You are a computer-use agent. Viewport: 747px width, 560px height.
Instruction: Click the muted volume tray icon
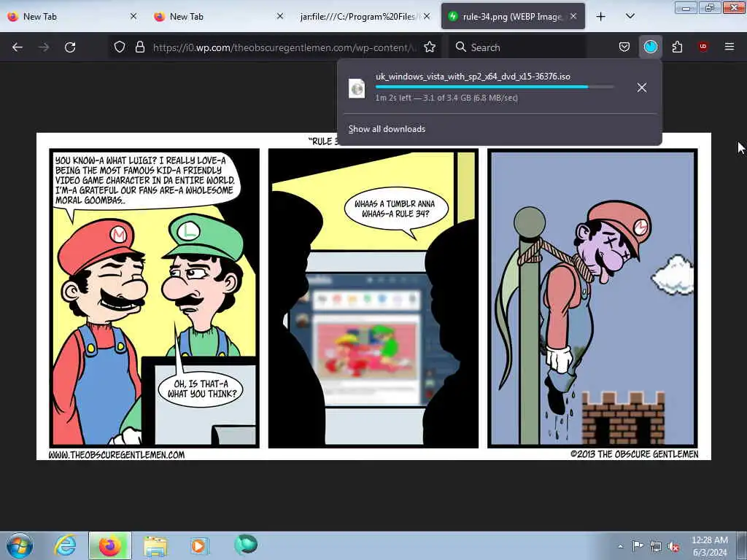point(673,547)
